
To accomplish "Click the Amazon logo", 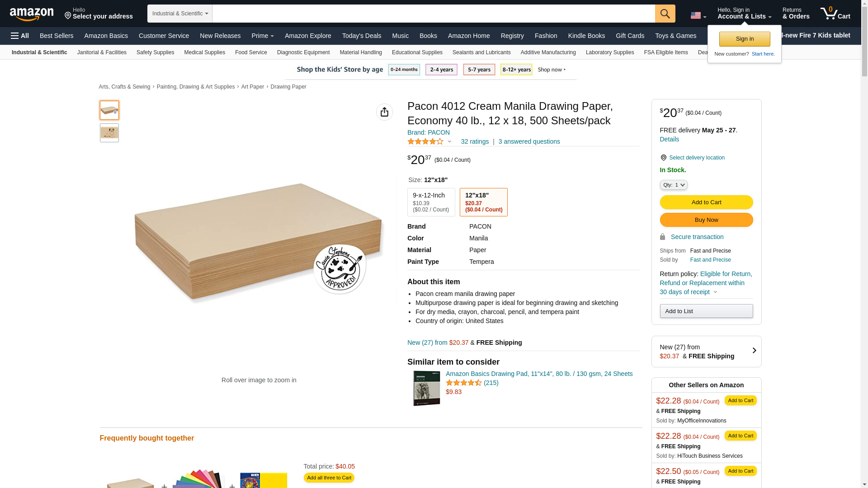I will tap(32, 14).
